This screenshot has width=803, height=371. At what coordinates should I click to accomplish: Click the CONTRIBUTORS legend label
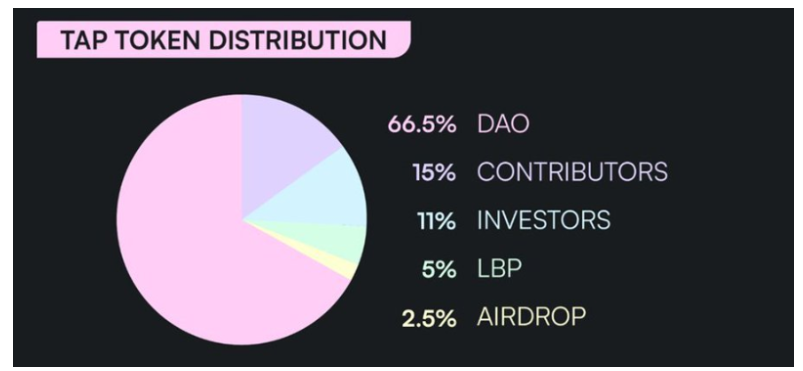point(573,172)
